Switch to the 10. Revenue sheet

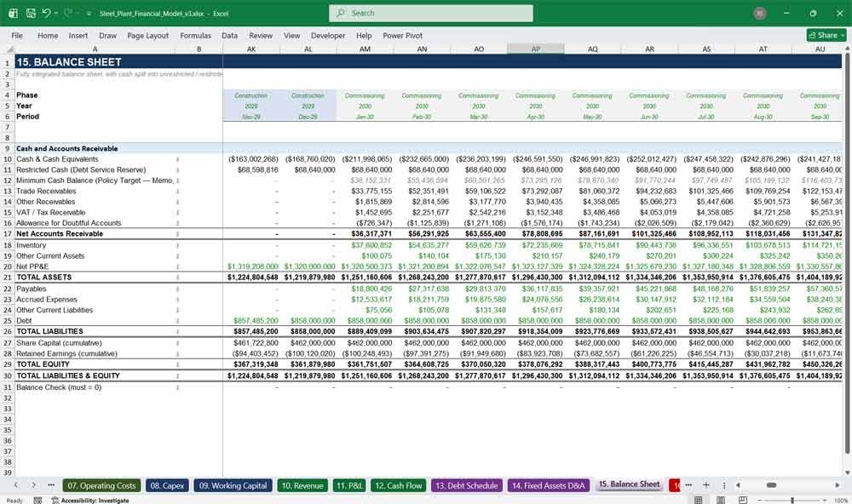click(x=302, y=485)
